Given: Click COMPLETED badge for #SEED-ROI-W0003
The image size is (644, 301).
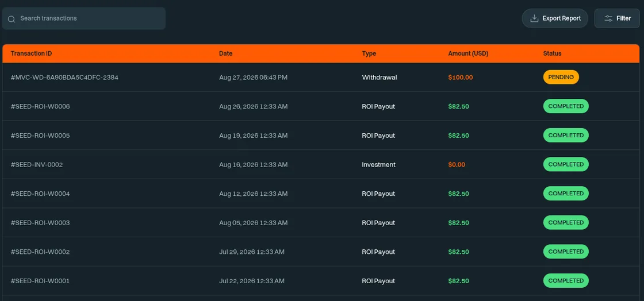Looking at the screenshot, I should point(566,223).
